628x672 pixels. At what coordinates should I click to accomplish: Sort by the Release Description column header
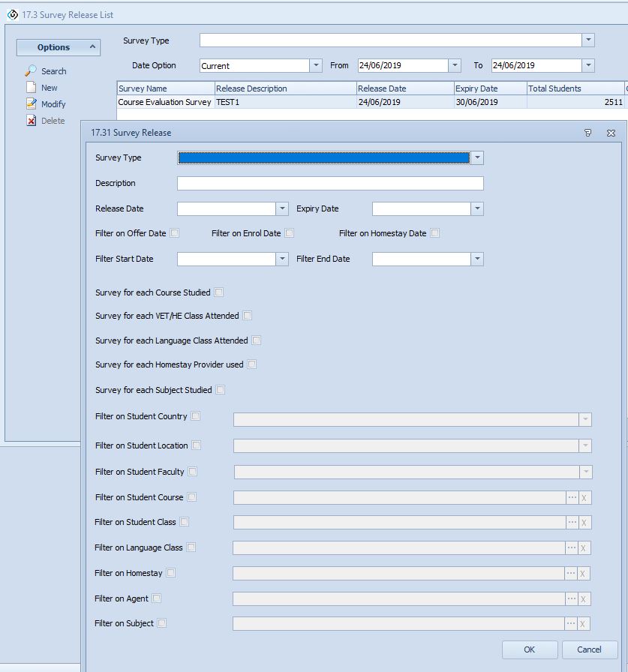pos(284,88)
